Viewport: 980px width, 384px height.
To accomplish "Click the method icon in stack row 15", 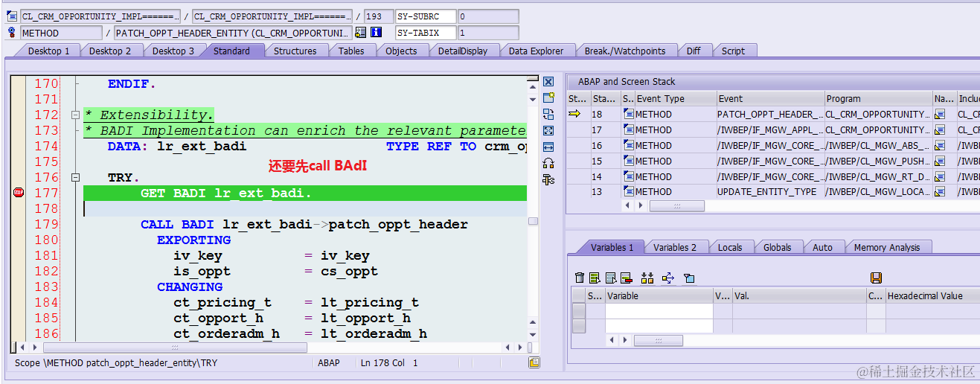I will click(x=628, y=161).
